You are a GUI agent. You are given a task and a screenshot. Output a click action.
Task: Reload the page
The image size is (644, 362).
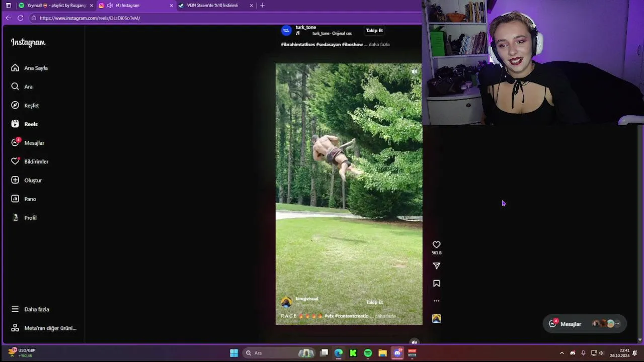coord(20,18)
